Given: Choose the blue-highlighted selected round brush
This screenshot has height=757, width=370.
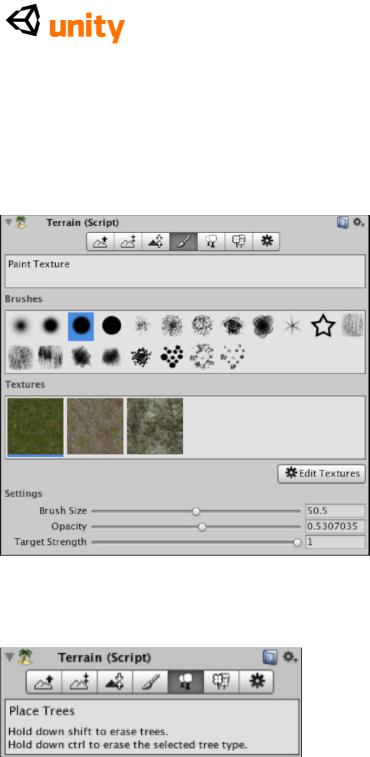Looking at the screenshot, I should 81,326.
